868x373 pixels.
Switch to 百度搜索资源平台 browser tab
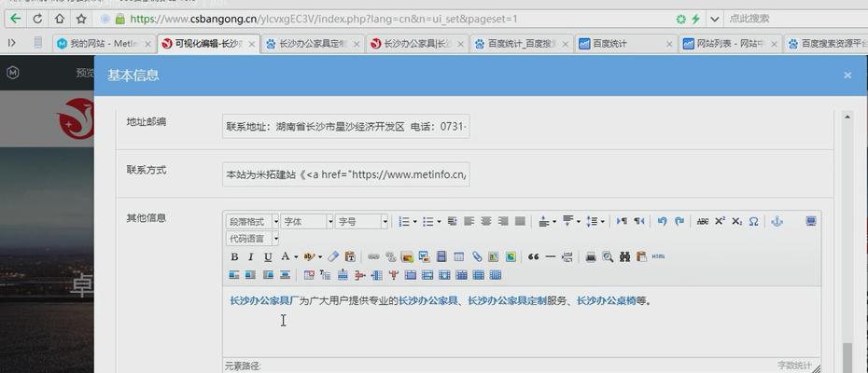click(827, 44)
